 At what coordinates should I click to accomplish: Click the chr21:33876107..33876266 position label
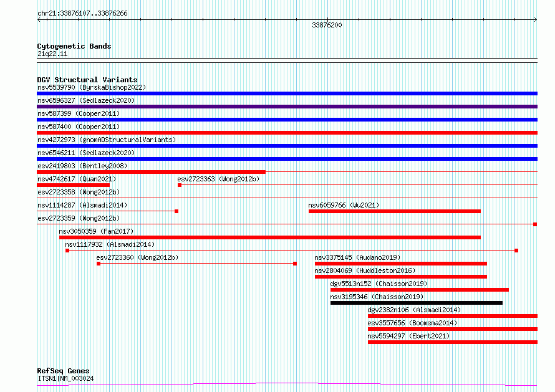pyautogui.click(x=82, y=14)
